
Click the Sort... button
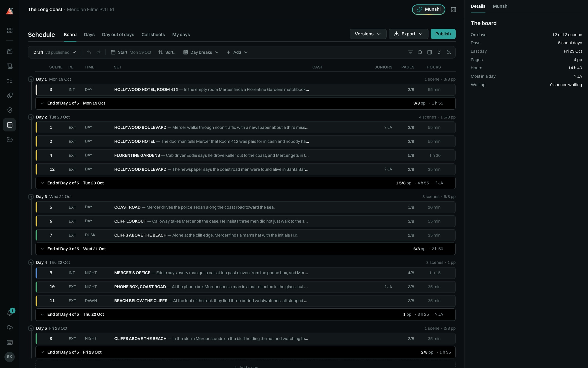click(x=167, y=52)
